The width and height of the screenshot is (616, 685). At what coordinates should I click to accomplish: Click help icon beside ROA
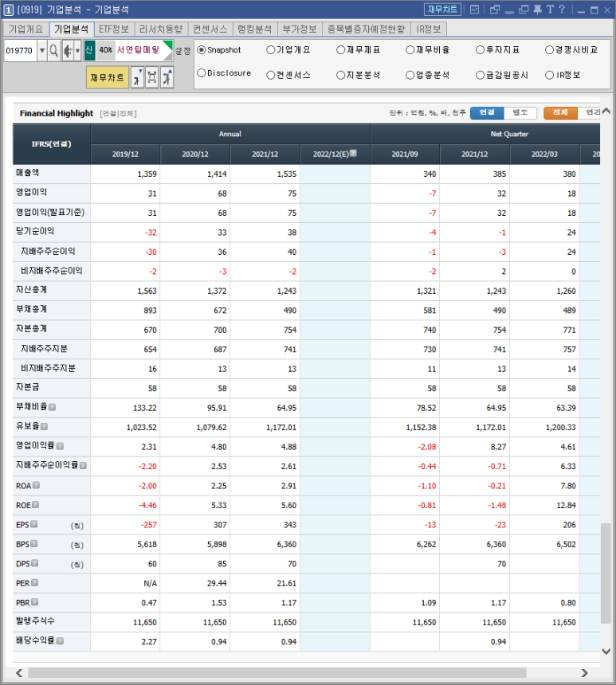point(37,485)
